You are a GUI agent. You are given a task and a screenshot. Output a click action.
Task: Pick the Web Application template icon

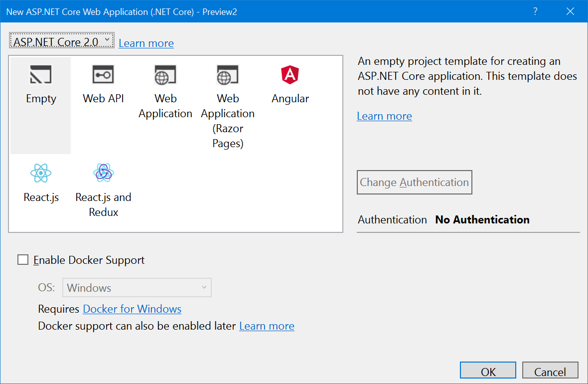[165, 75]
